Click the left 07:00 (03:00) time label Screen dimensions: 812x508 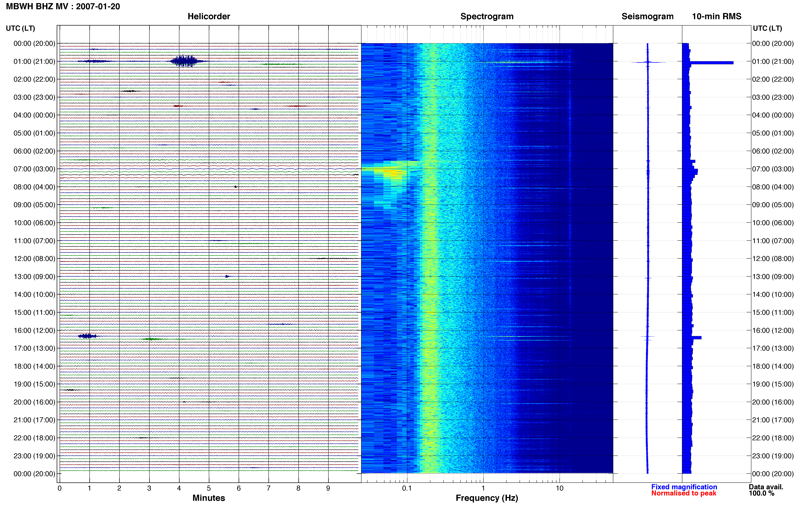coord(34,169)
